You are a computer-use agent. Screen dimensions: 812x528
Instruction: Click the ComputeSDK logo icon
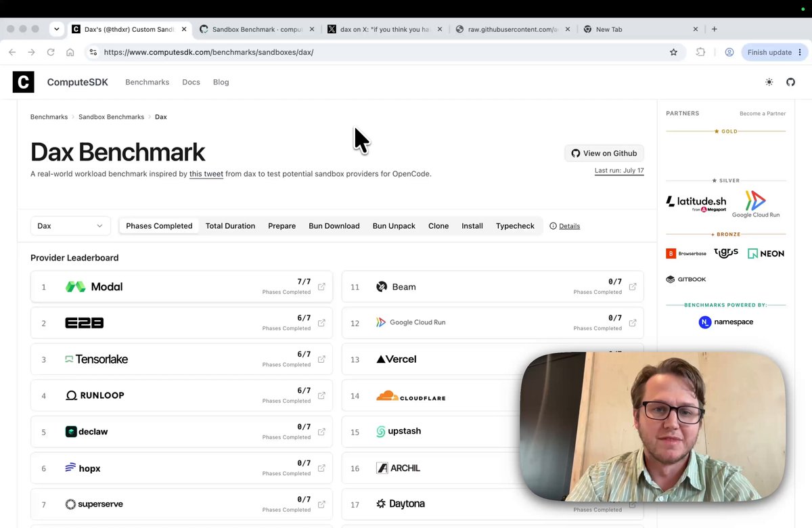[23, 82]
